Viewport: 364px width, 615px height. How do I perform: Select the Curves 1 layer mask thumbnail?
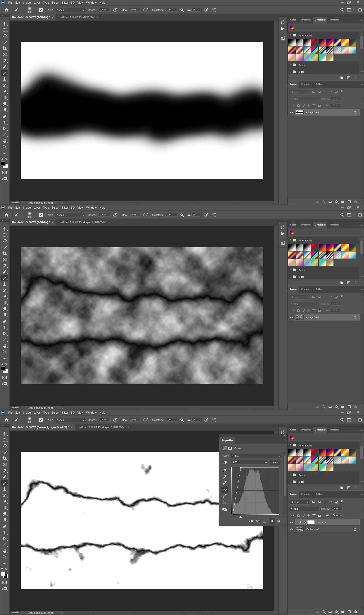(311, 522)
